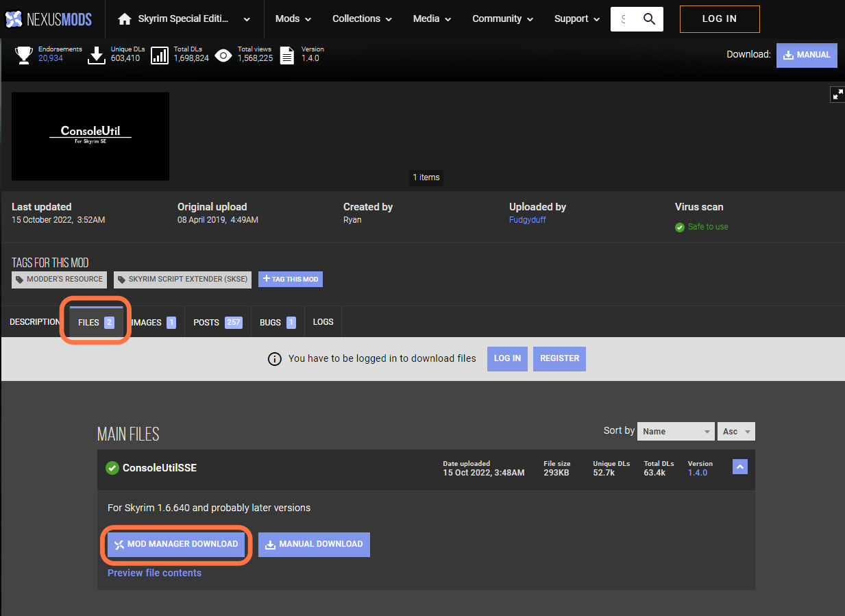Open the Community menu

point(503,19)
